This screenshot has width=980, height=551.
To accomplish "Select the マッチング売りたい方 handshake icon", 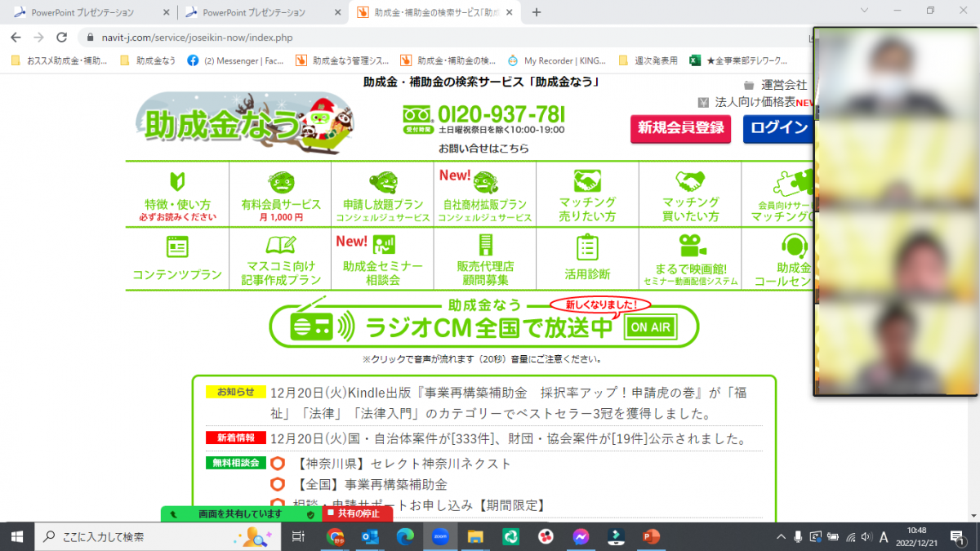I will pyautogui.click(x=587, y=180).
